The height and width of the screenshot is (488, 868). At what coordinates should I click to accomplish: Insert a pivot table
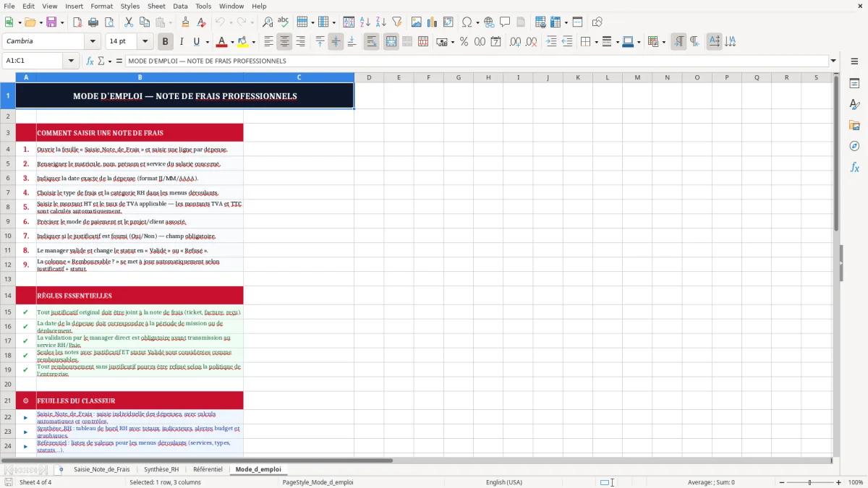click(448, 22)
